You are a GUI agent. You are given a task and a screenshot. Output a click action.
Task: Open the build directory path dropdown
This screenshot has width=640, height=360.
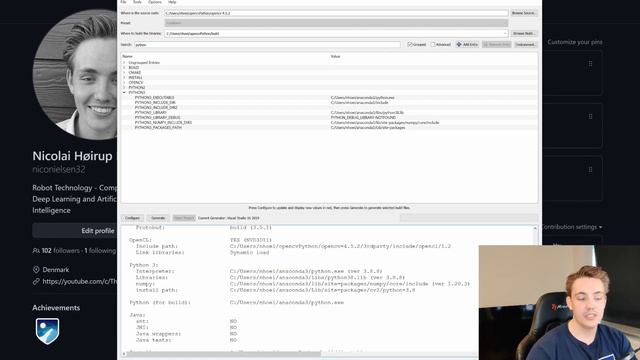coord(505,33)
